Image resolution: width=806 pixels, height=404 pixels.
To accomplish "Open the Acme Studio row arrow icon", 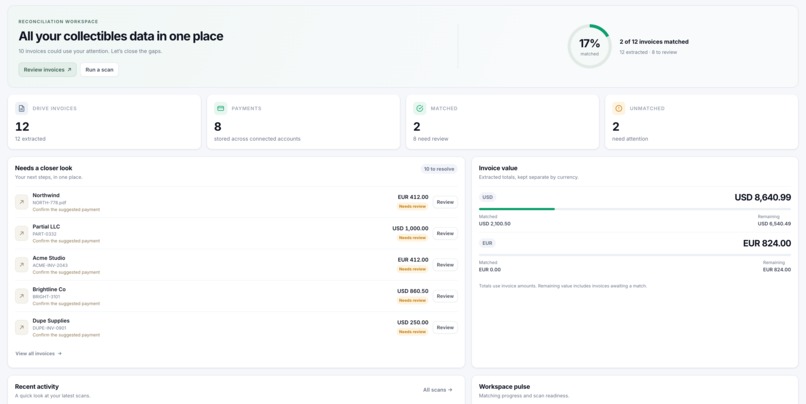I will [x=22, y=265].
